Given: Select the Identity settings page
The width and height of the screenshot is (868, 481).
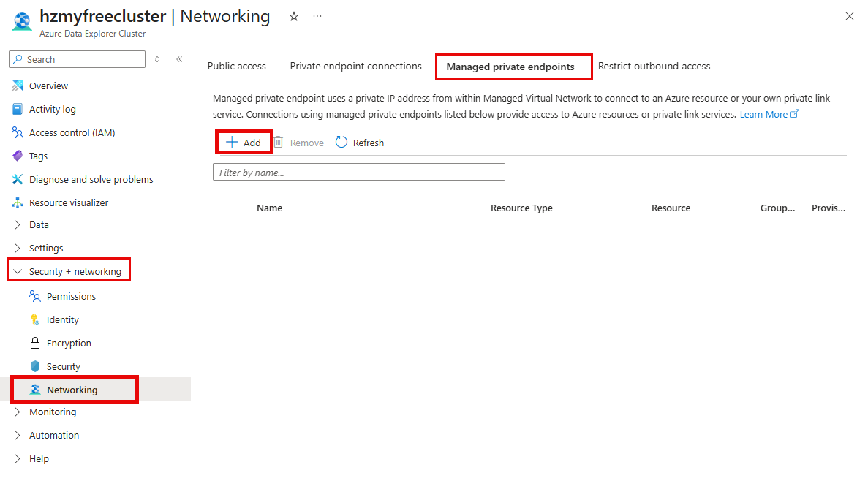Looking at the screenshot, I should (x=63, y=319).
